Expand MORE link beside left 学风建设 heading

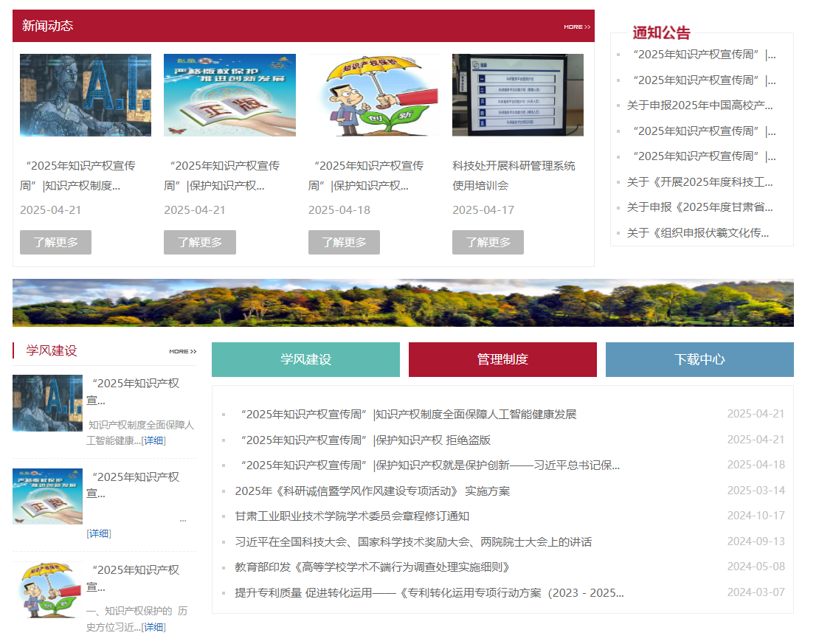(182, 351)
